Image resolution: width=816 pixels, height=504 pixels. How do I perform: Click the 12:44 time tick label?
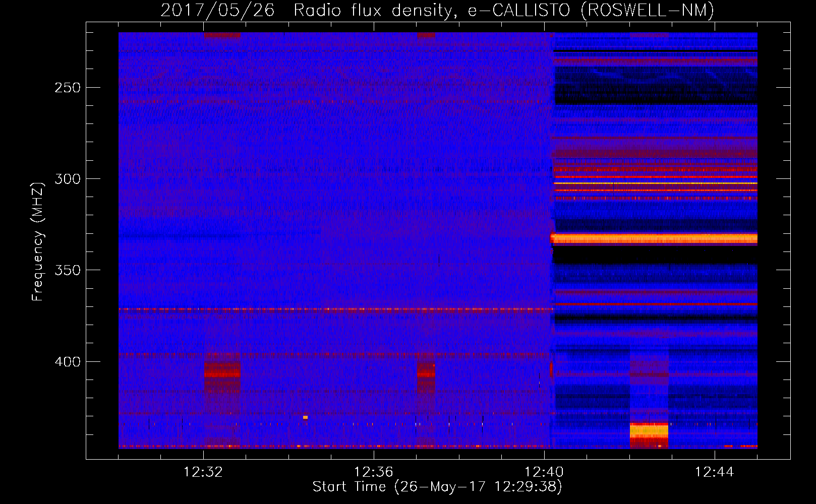pos(715,472)
